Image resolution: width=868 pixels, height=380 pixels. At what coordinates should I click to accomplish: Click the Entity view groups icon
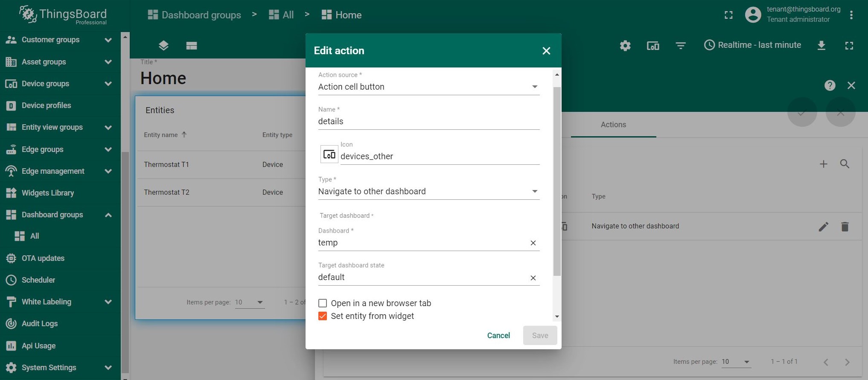click(x=11, y=127)
